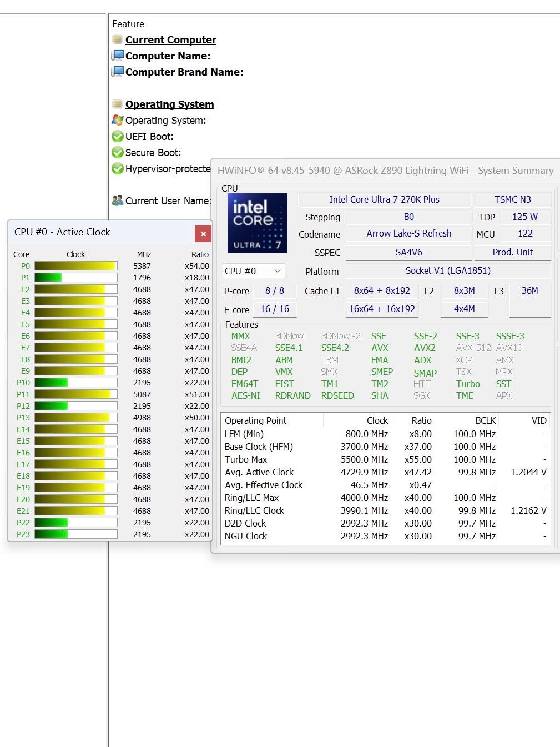
Task: Click the RDSEED feature label
Action: pyautogui.click(x=337, y=395)
